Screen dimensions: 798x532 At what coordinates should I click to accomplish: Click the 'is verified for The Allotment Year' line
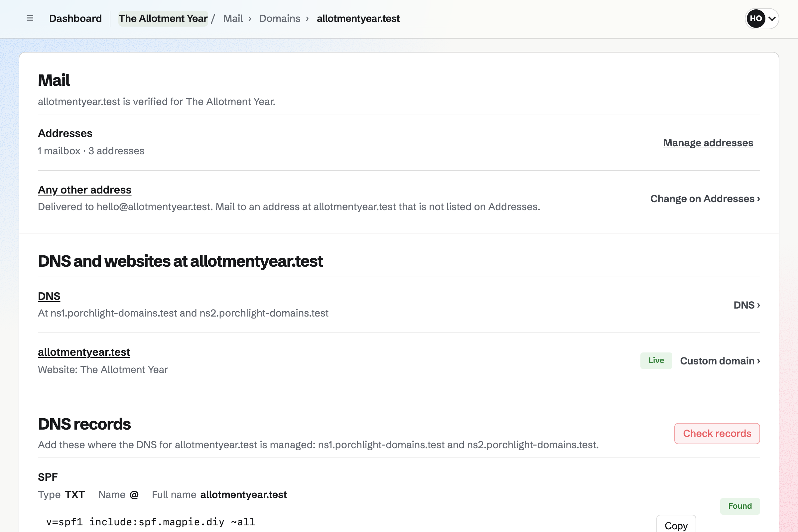tap(156, 102)
